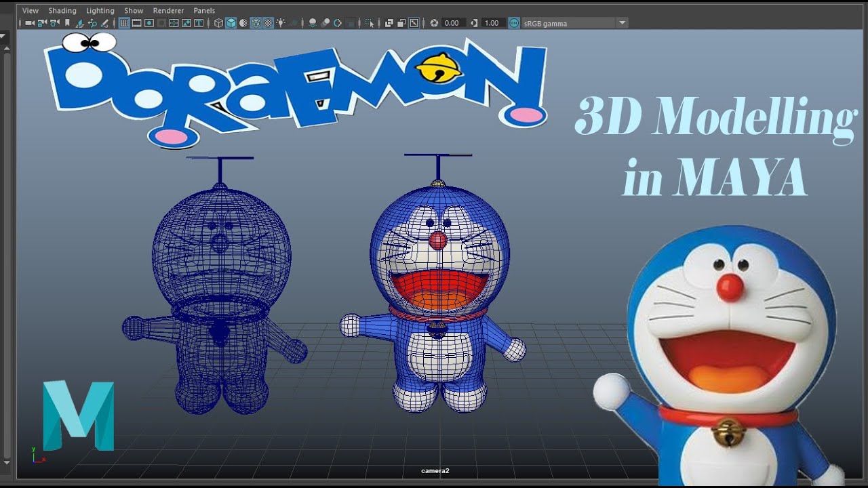Click the Grease Pencil icon
This screenshot has width=868, height=488.
[x=104, y=23]
